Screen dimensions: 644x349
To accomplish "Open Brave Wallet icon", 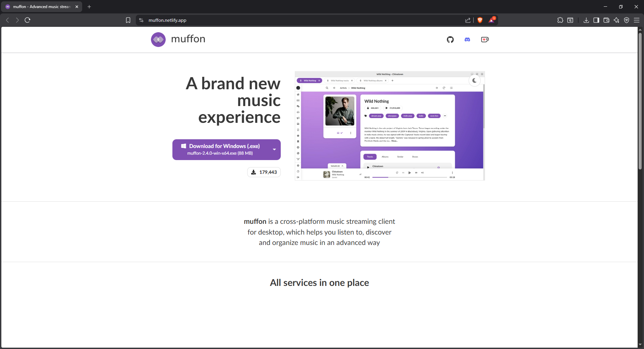I will tap(606, 20).
